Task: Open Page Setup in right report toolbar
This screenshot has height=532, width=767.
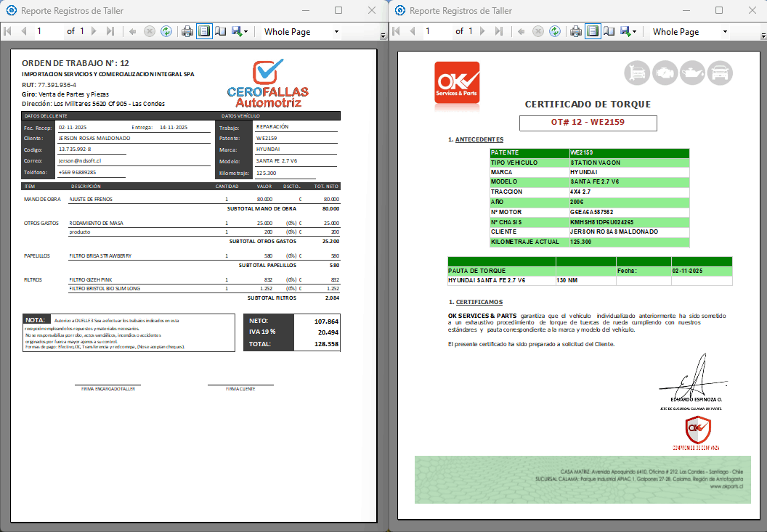Action: click(609, 31)
